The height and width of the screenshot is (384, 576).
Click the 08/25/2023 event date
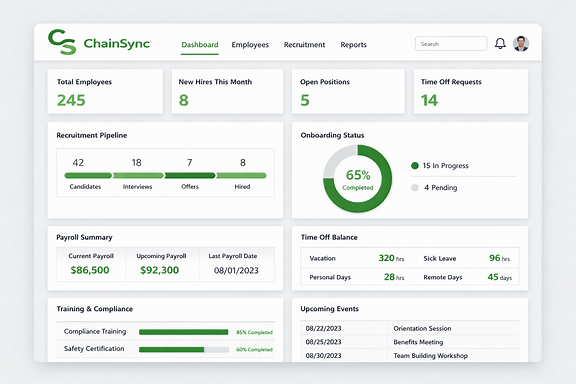(x=323, y=342)
